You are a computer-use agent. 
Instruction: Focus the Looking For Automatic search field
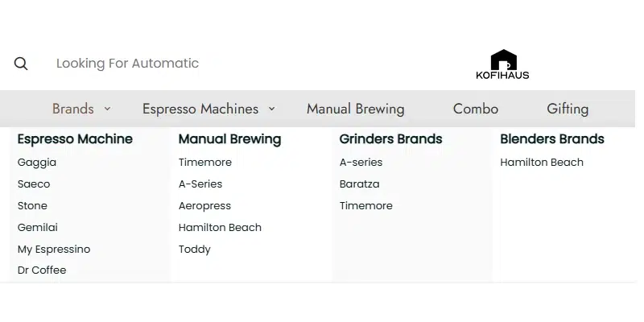point(127,64)
